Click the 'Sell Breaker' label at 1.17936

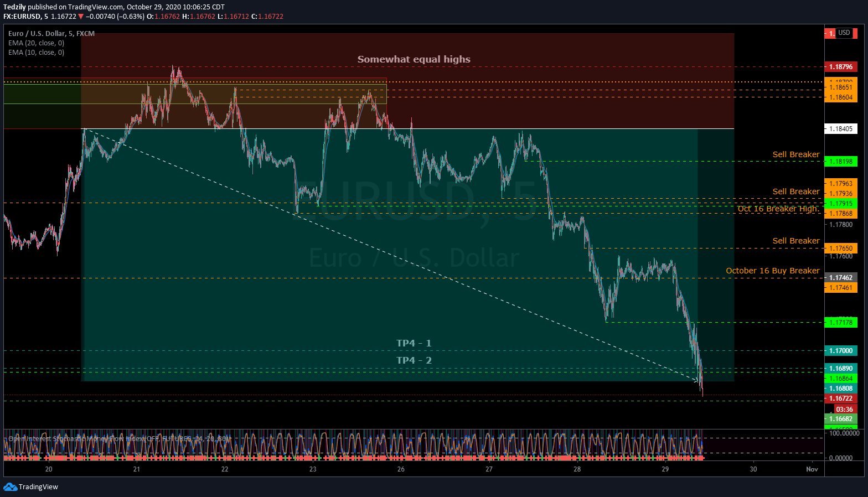pos(796,191)
